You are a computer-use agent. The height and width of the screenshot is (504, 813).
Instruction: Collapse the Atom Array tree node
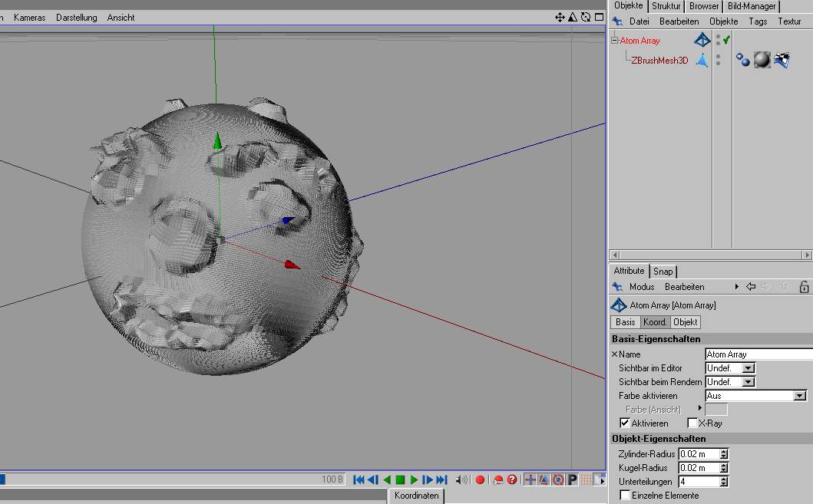614,41
